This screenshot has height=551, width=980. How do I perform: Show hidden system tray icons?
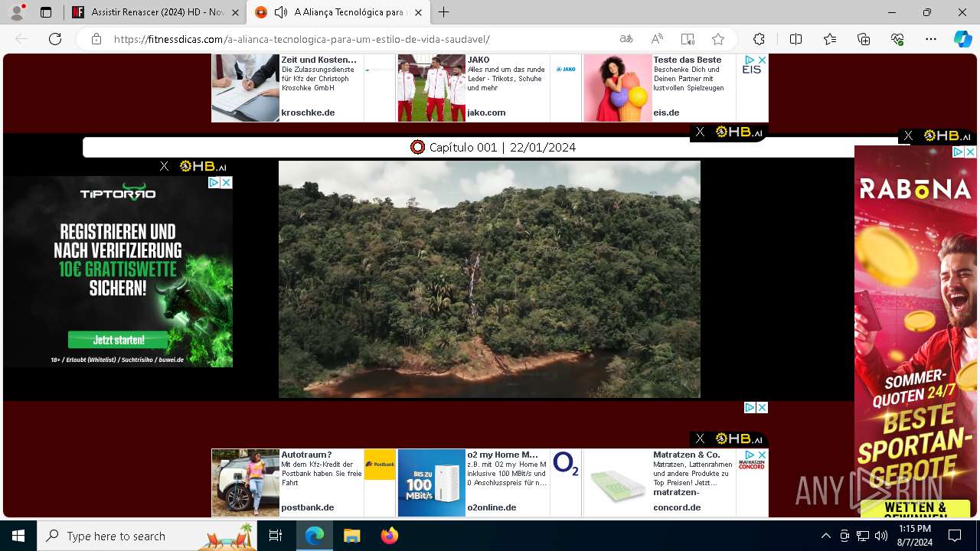coord(825,536)
